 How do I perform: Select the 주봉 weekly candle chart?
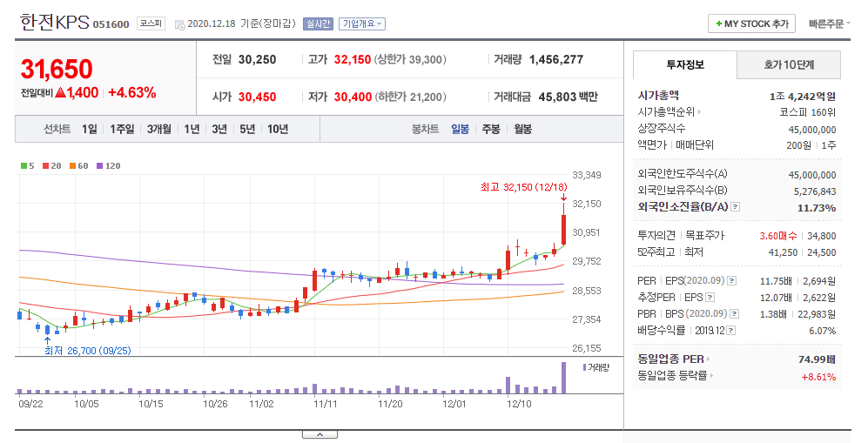tap(491, 130)
